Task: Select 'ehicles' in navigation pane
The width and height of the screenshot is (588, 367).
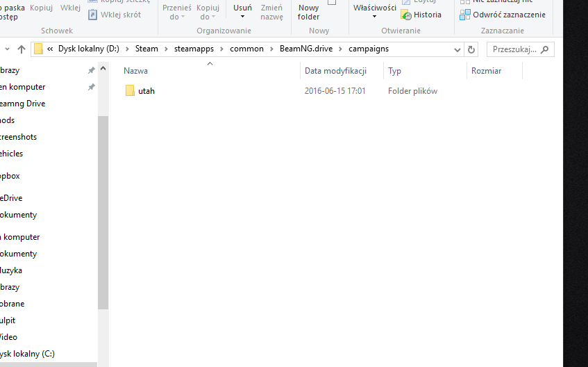Action: [x=11, y=153]
